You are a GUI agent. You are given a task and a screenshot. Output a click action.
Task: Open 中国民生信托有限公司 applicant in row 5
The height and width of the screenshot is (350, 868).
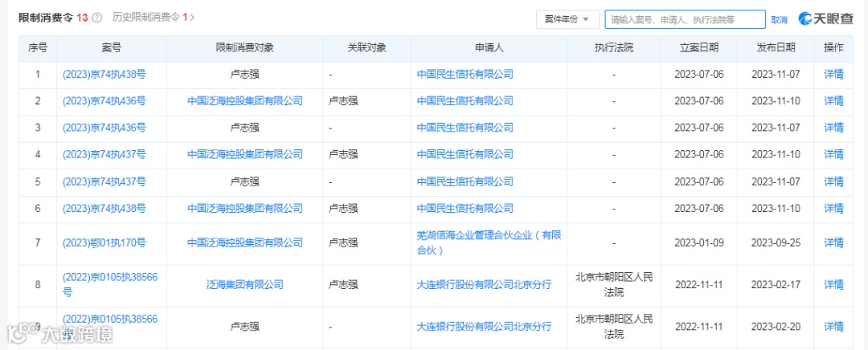coord(465,181)
